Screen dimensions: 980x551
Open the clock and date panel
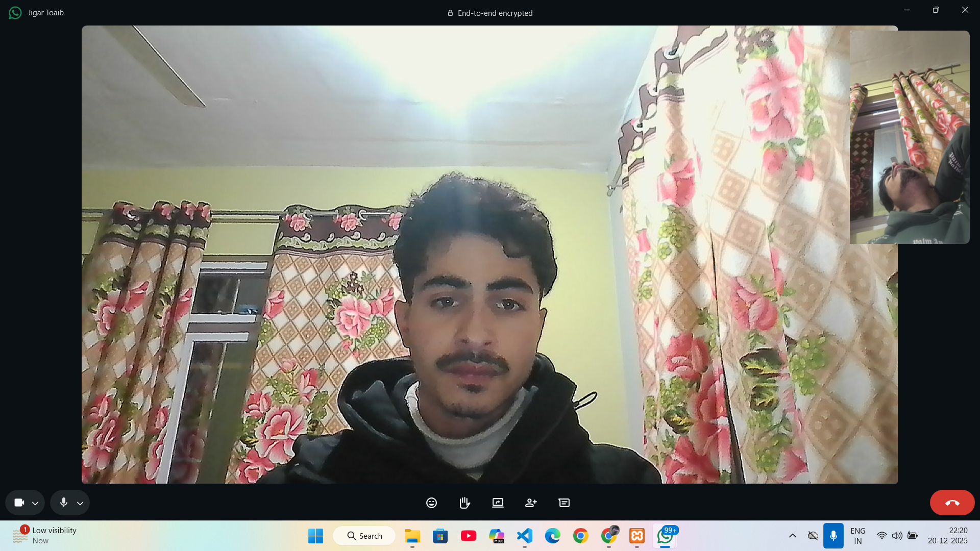[x=947, y=536]
